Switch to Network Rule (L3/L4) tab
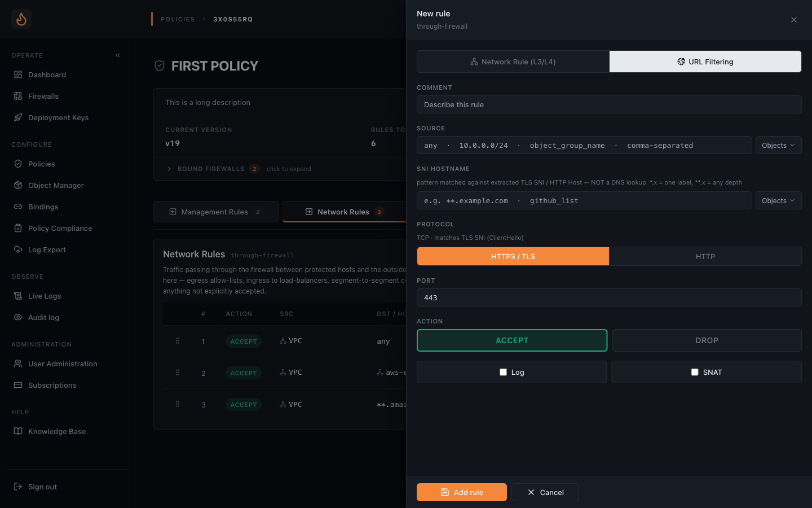 pos(513,62)
